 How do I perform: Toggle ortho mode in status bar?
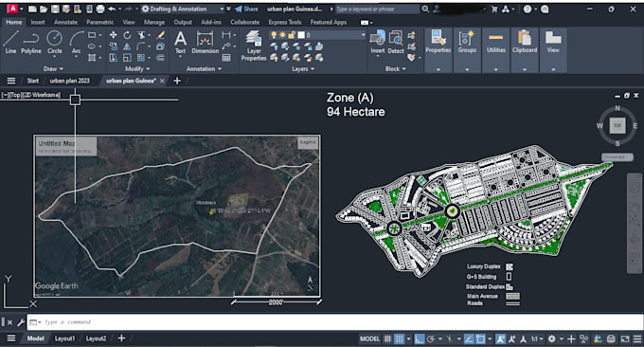(x=419, y=338)
